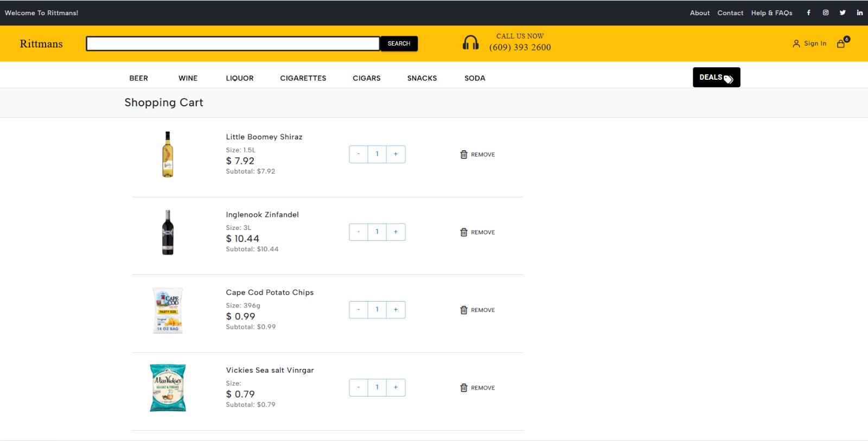Viewport: 868px width, 441px height.
Task: Increase quantity of Cape Cod Potato Chips
Action: pyautogui.click(x=395, y=310)
